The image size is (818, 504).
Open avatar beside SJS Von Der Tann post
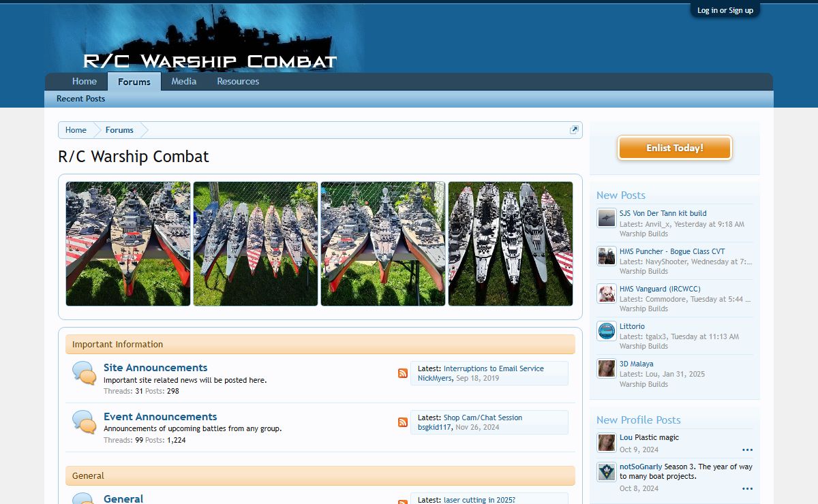[x=607, y=218]
